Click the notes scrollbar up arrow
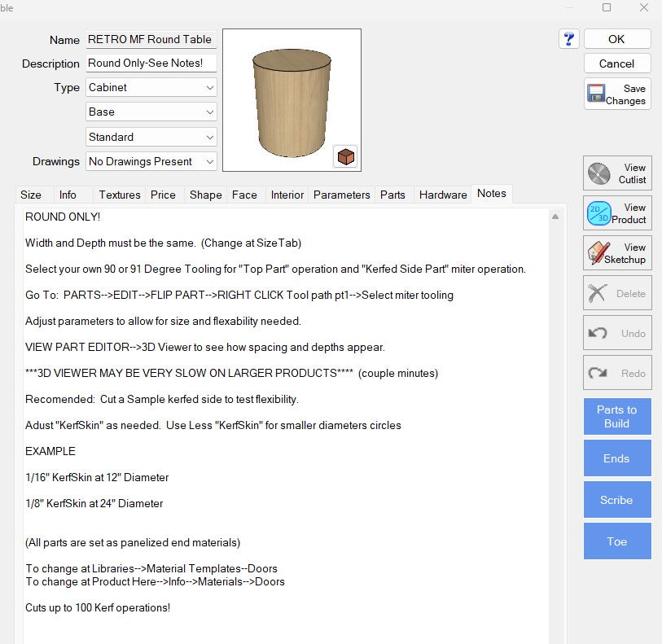 556,217
